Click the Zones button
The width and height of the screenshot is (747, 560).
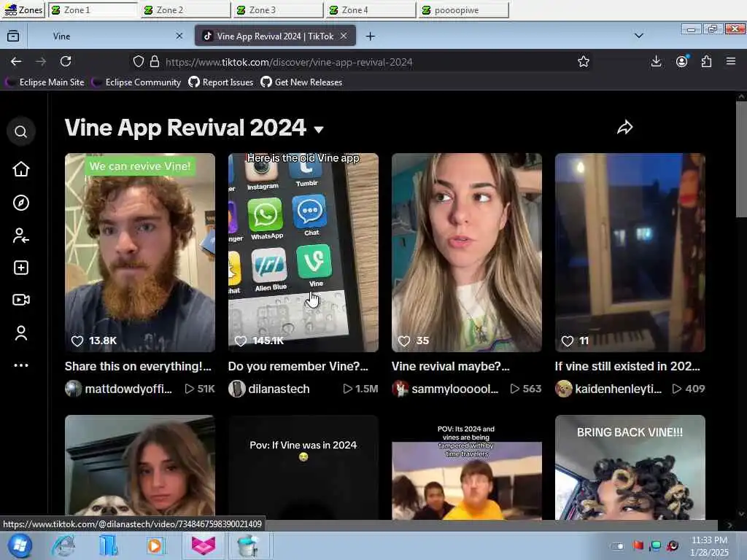pos(23,10)
